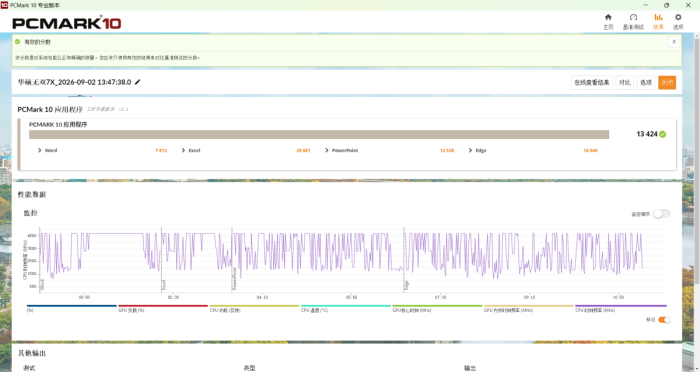Viewport: 700px width, 372px height.
Task: Open the Options gear tab
Action: click(x=678, y=21)
